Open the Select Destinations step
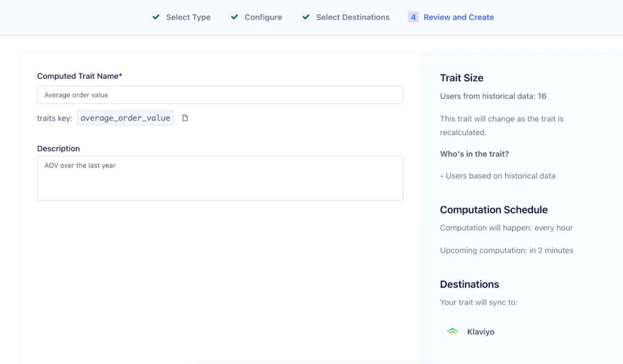 pyautogui.click(x=353, y=17)
